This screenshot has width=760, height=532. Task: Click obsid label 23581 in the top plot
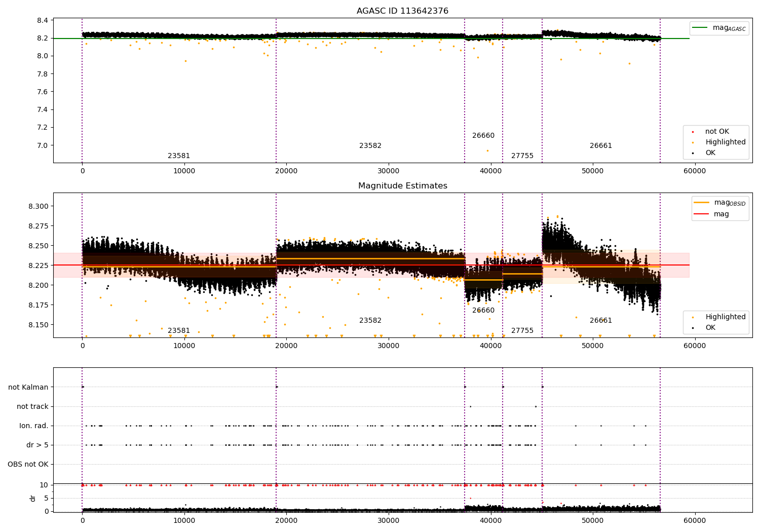tap(179, 156)
